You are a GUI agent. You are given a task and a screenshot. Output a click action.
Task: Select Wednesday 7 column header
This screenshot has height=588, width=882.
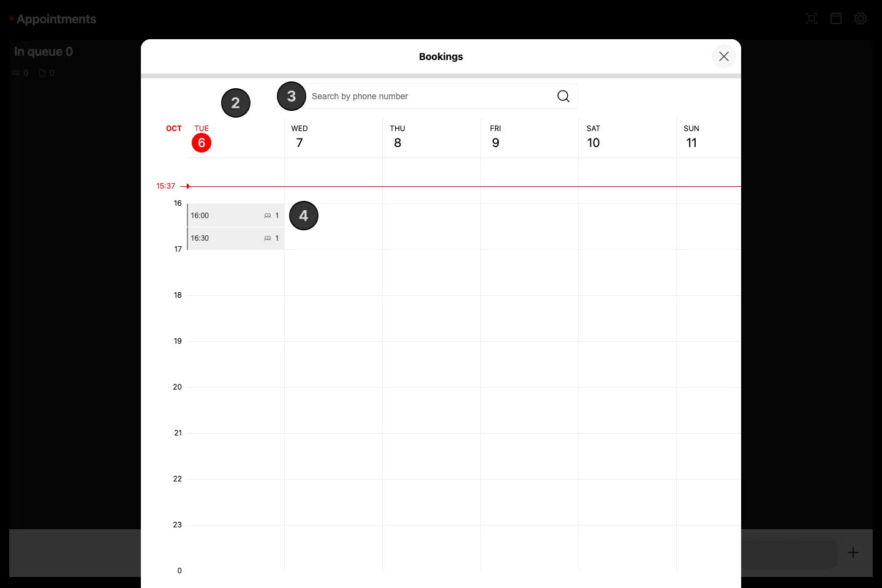click(300, 137)
